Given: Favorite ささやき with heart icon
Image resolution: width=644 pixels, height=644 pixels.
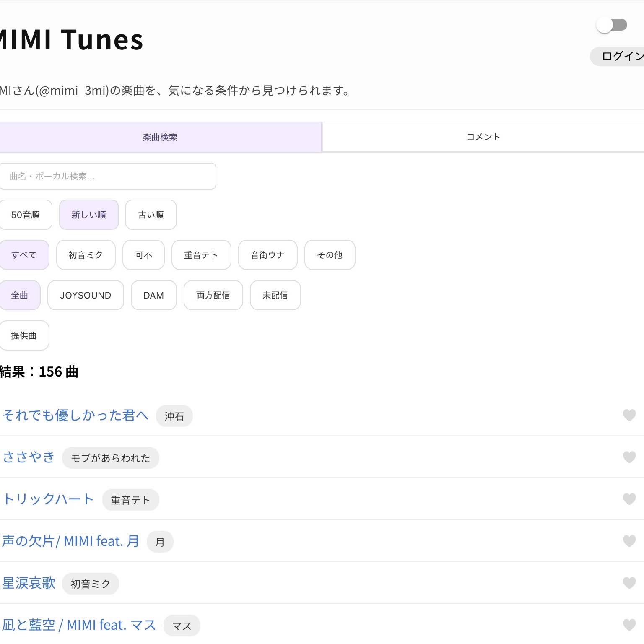Looking at the screenshot, I should 629,457.
